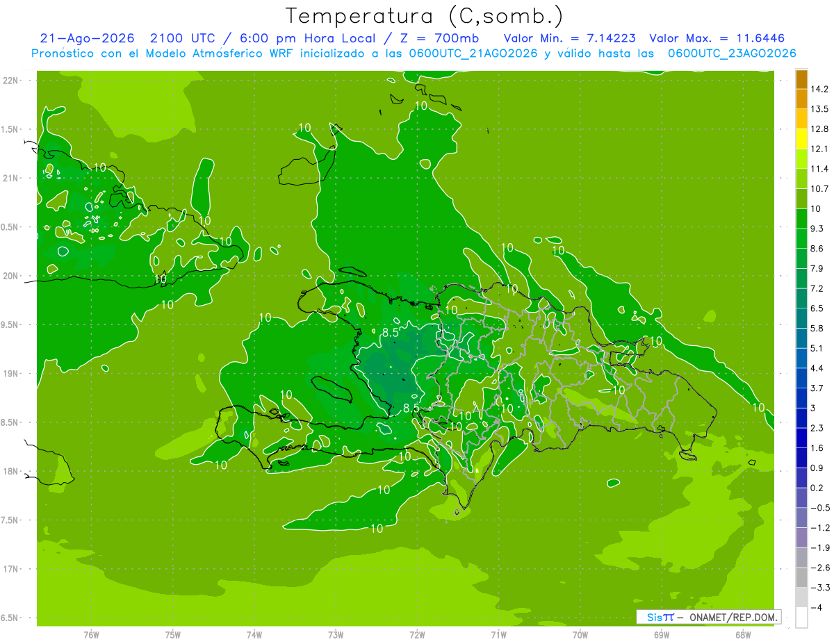This screenshot has height=644, width=834.
Task: Click legend value '-4'
Action: (x=817, y=607)
